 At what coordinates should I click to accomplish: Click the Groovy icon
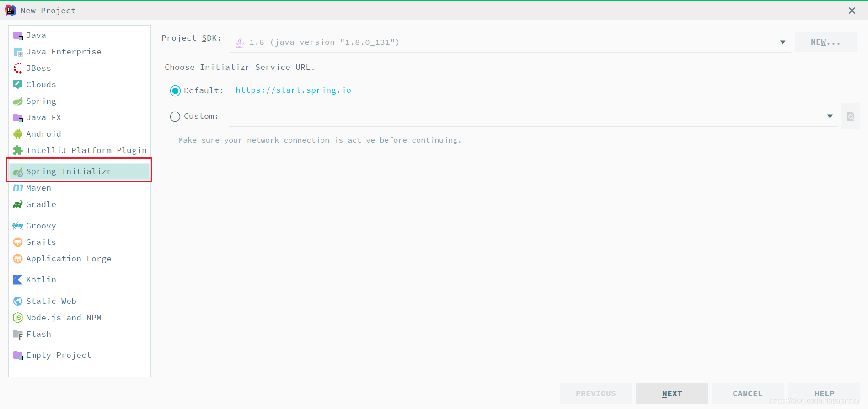click(18, 226)
